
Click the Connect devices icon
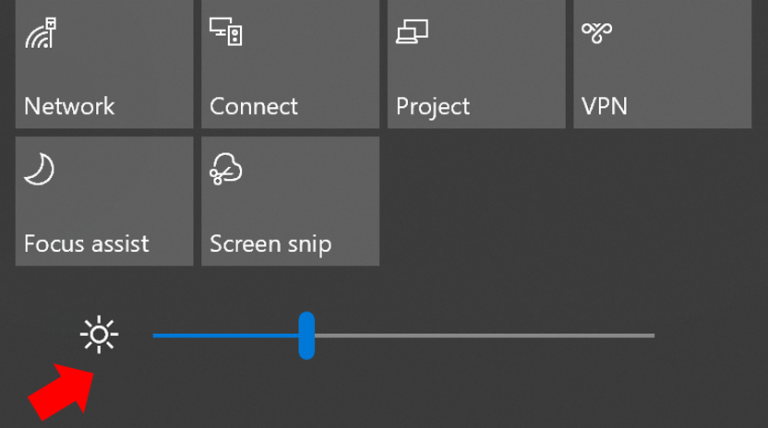226,31
